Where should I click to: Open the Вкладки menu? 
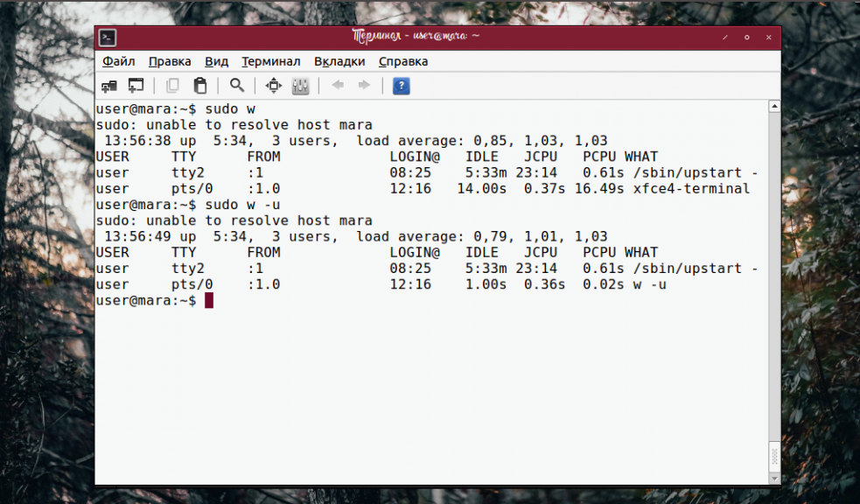point(339,61)
